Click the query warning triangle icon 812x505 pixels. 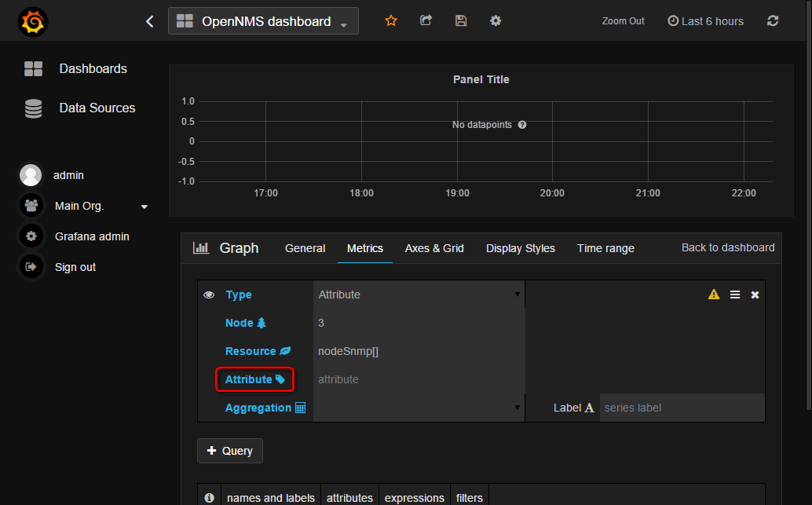pyautogui.click(x=714, y=295)
